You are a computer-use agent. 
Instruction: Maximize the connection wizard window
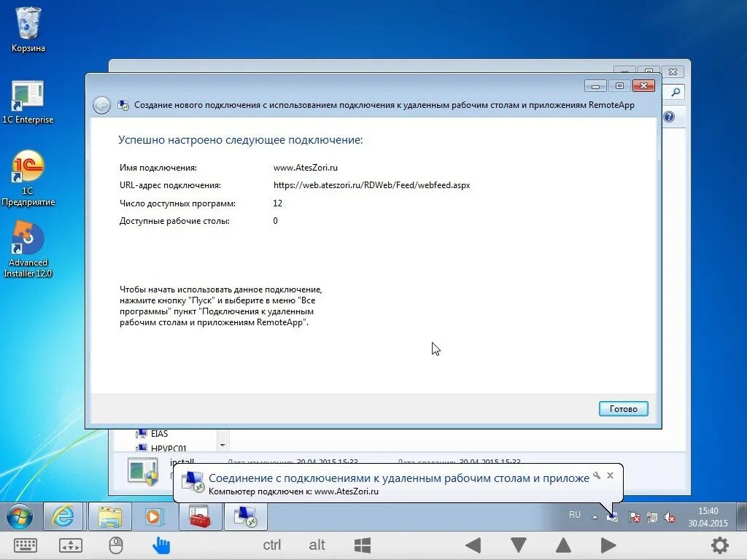tap(619, 86)
